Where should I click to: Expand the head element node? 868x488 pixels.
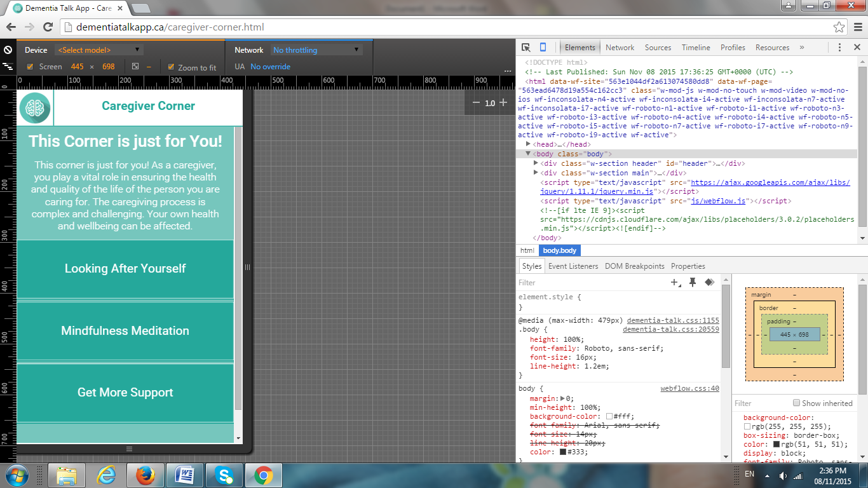(529, 144)
